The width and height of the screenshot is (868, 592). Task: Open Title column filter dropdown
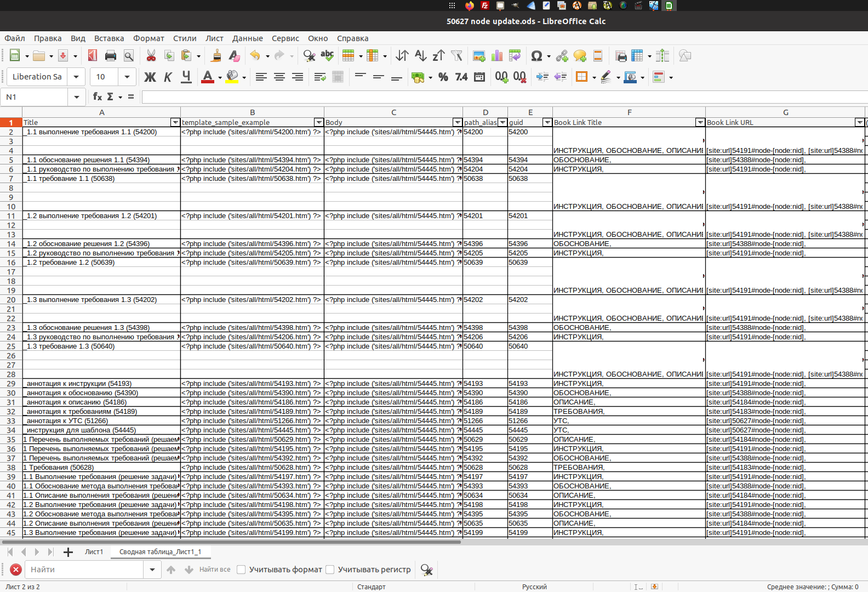(175, 122)
